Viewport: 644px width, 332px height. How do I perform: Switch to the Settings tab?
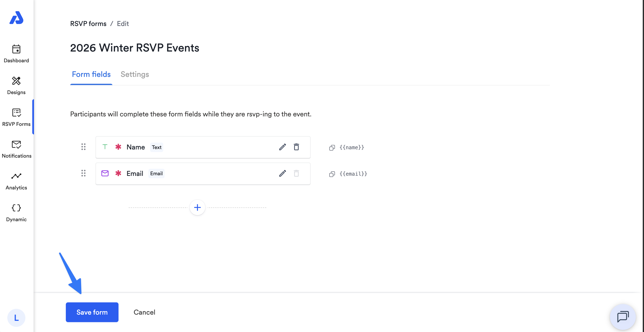click(135, 74)
